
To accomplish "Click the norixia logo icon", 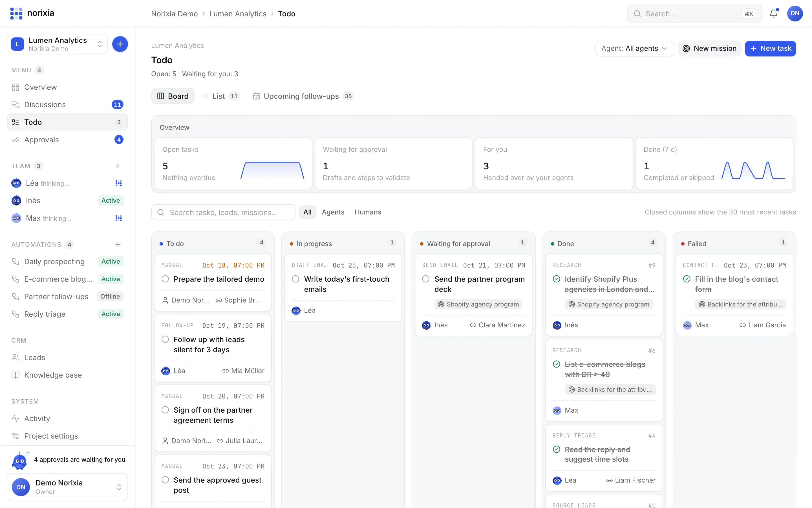I will (x=16, y=14).
